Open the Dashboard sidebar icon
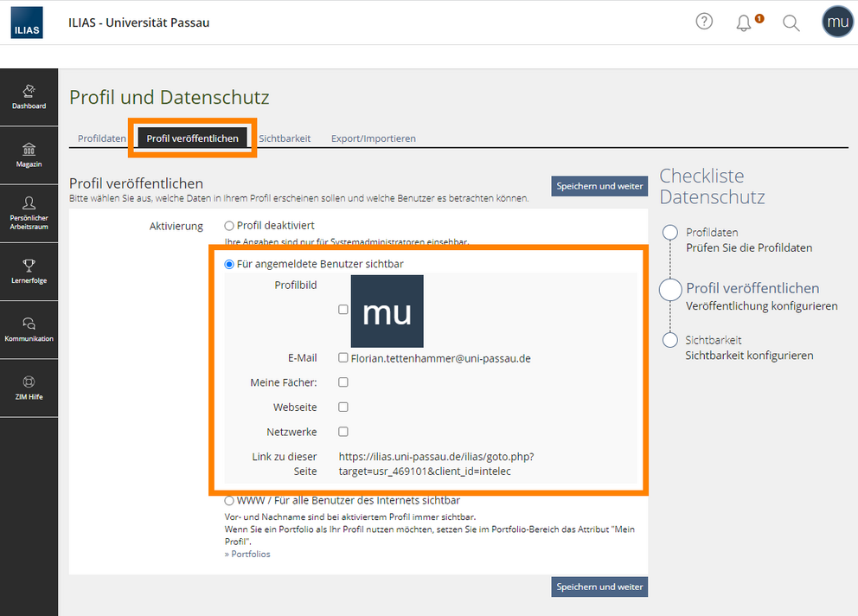Image resolution: width=858 pixels, height=616 pixels. (29, 97)
